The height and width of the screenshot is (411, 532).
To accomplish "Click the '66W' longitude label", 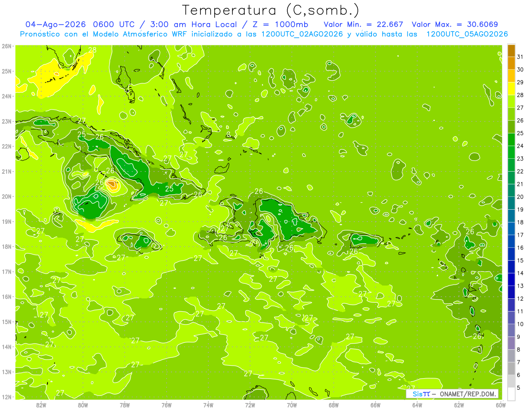I will tap(376, 405).
